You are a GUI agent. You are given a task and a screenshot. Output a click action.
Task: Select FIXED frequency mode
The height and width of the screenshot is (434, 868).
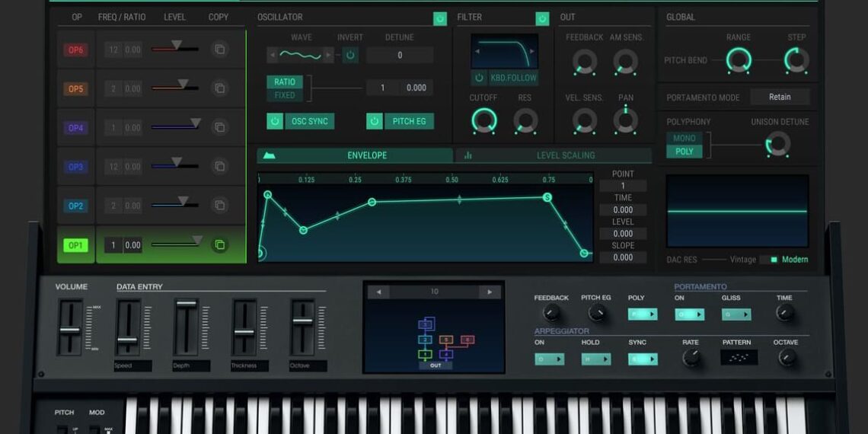[x=285, y=95]
